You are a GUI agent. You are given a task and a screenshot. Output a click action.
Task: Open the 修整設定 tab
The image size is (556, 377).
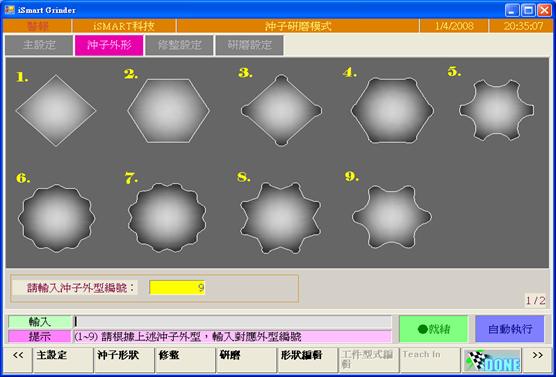(179, 45)
